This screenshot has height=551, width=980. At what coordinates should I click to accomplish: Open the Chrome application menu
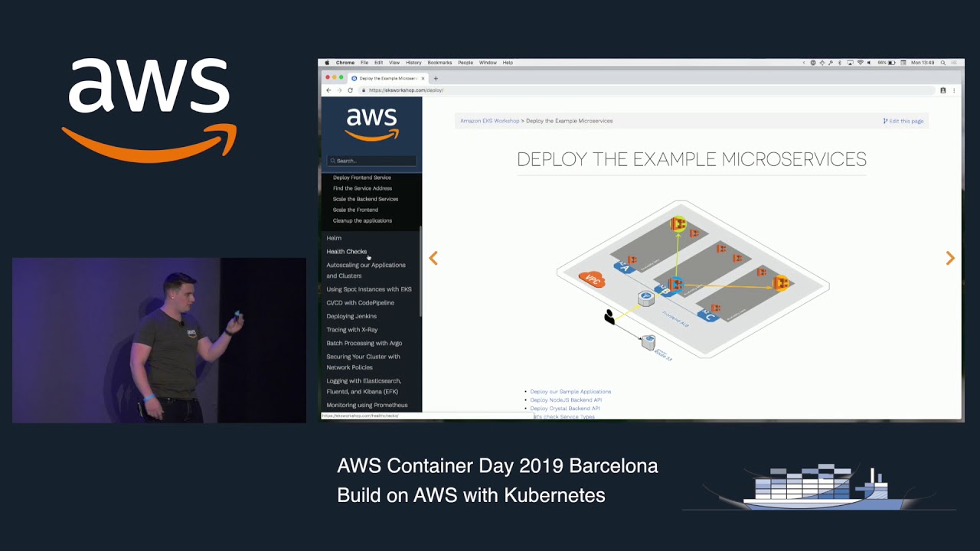coord(345,63)
